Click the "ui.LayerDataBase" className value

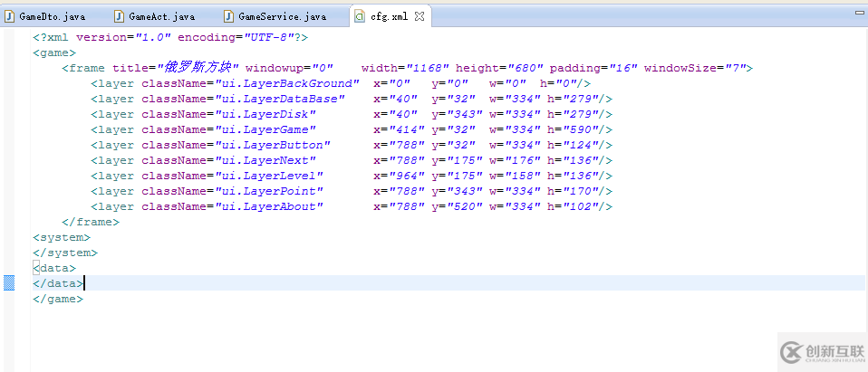click(x=280, y=100)
